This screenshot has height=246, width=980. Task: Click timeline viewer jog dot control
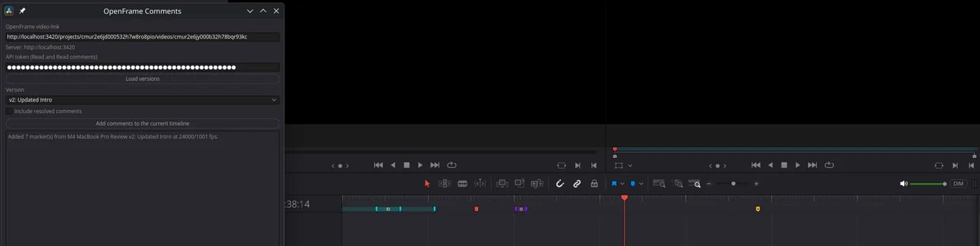[x=717, y=166]
